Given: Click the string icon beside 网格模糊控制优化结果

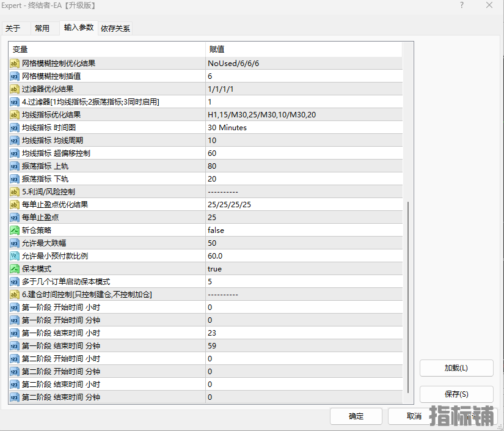Looking at the screenshot, I should coord(15,64).
